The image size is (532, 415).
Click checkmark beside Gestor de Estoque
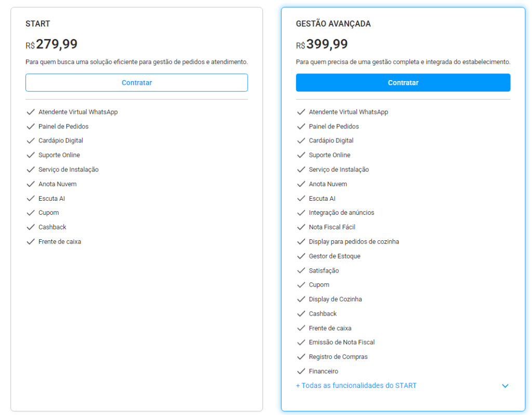tap(301, 256)
